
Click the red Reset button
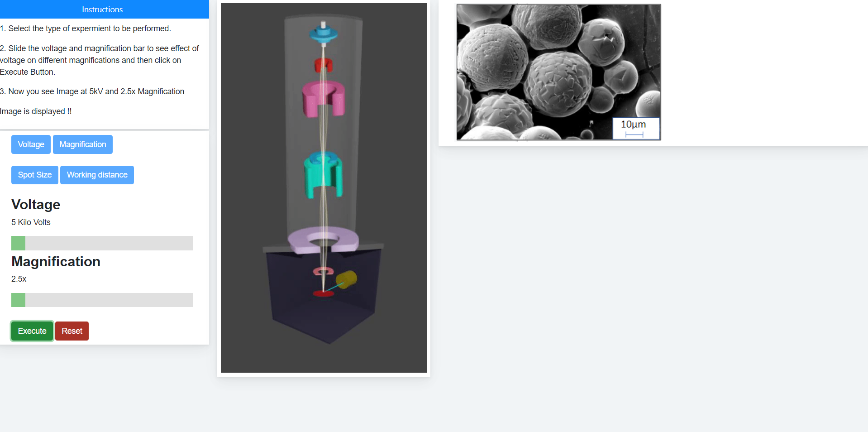coord(72,331)
